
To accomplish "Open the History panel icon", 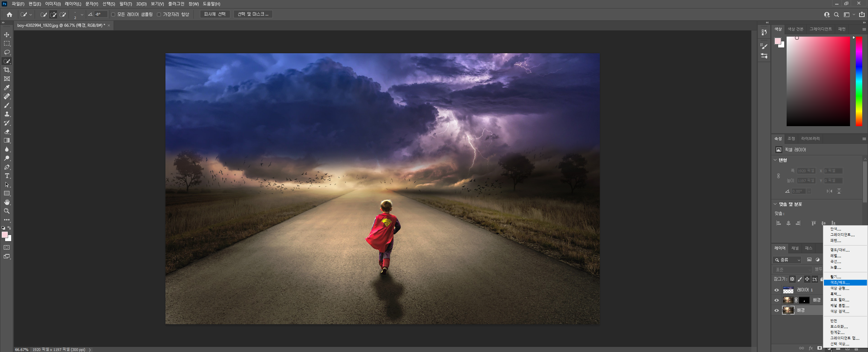I will pos(764,32).
